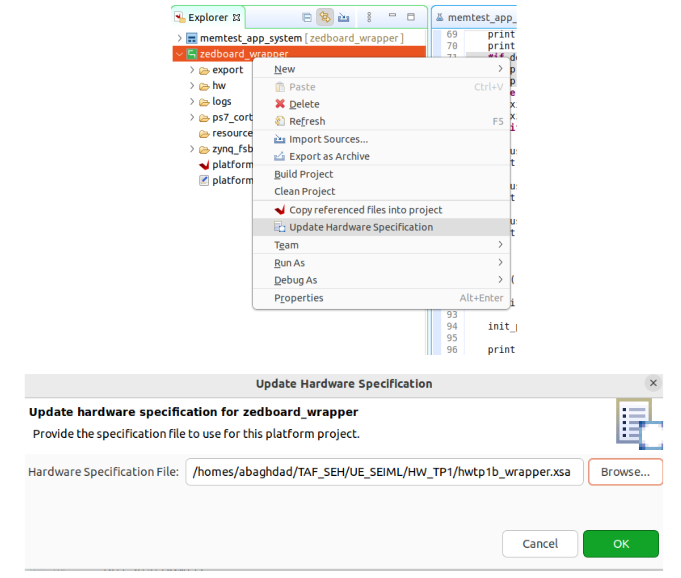
Task: Minimize the Explorer panel
Action: 392,15
